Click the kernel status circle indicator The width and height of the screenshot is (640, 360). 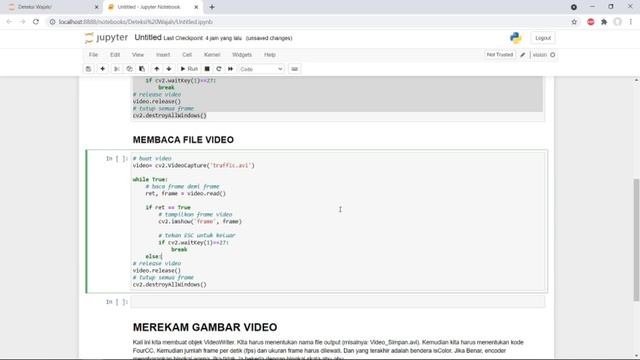pyautogui.click(x=553, y=55)
